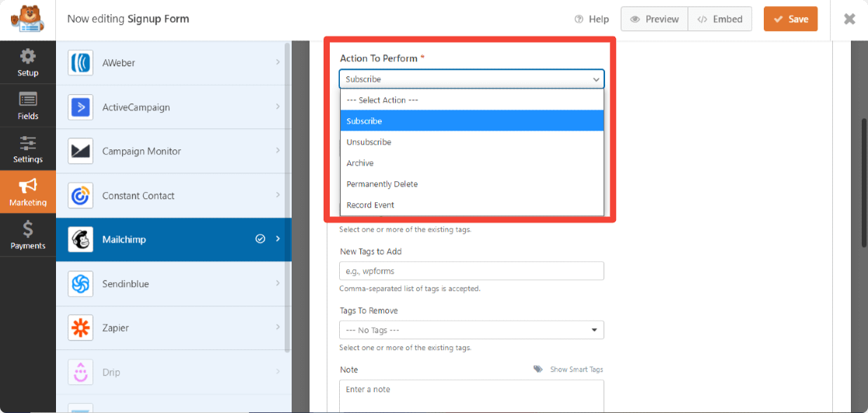The width and height of the screenshot is (868, 413).
Task: Open the Settings sliders panel
Action: tap(28, 149)
